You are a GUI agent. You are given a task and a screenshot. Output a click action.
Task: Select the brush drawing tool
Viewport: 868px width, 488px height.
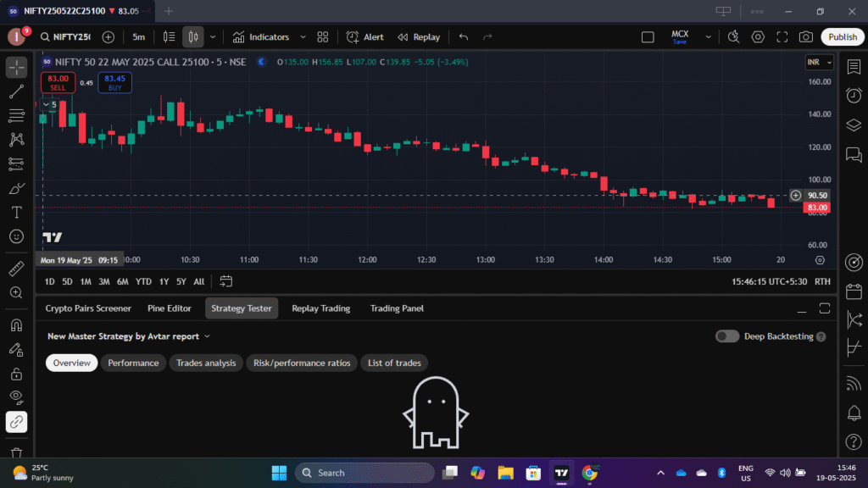(x=17, y=188)
